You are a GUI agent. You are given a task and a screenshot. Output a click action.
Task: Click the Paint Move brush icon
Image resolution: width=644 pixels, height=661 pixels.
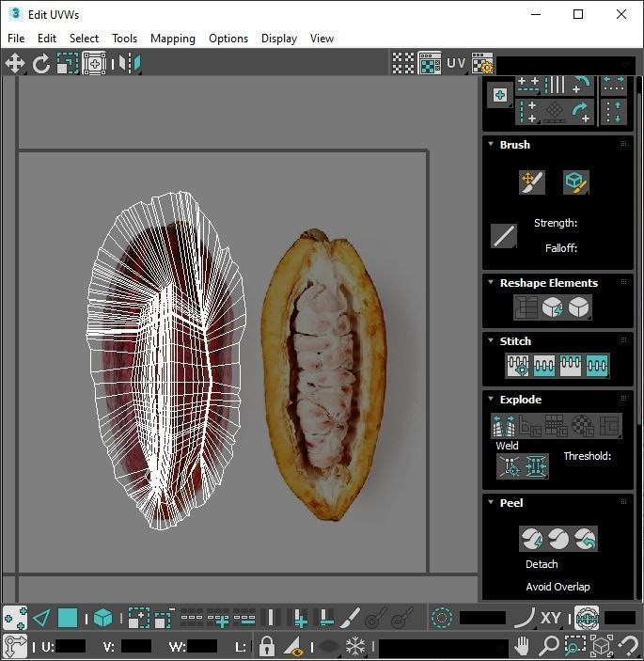532,182
